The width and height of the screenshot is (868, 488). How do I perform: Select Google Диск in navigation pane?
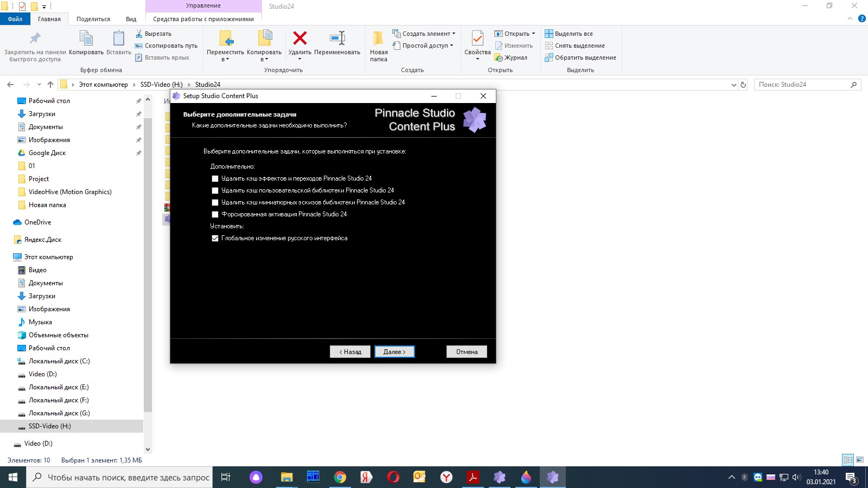point(47,153)
